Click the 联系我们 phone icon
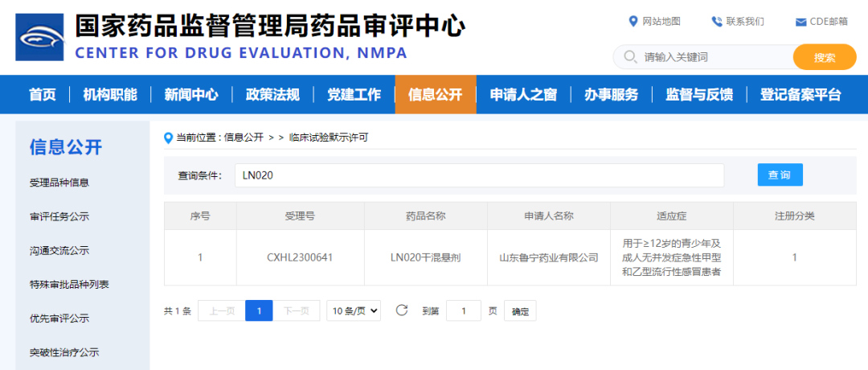This screenshot has height=370, width=868. coord(716,22)
